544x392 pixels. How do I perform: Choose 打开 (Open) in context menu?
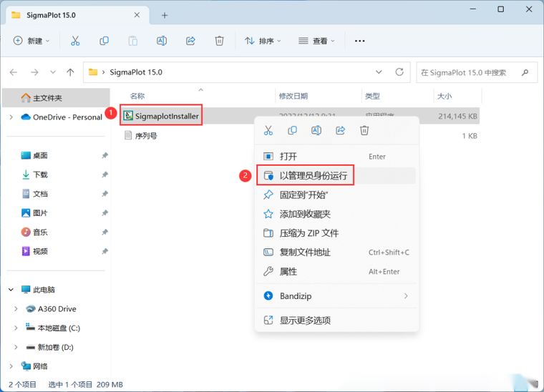[x=336, y=157]
